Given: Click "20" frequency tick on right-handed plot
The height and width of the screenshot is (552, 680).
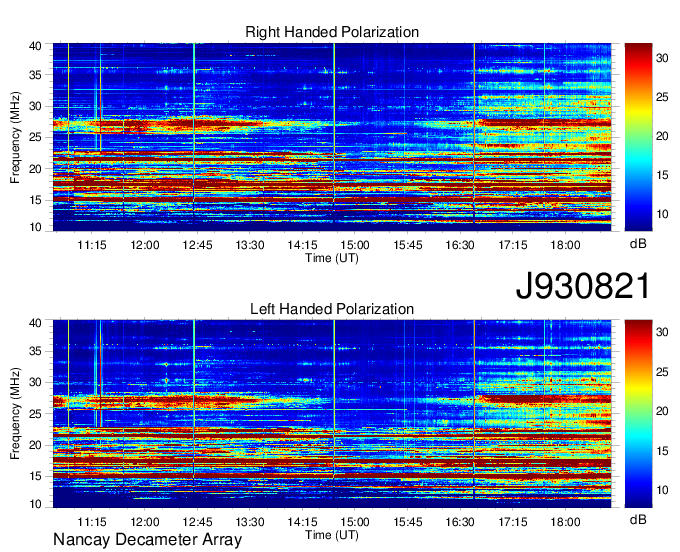Looking at the screenshot, I should tap(36, 169).
